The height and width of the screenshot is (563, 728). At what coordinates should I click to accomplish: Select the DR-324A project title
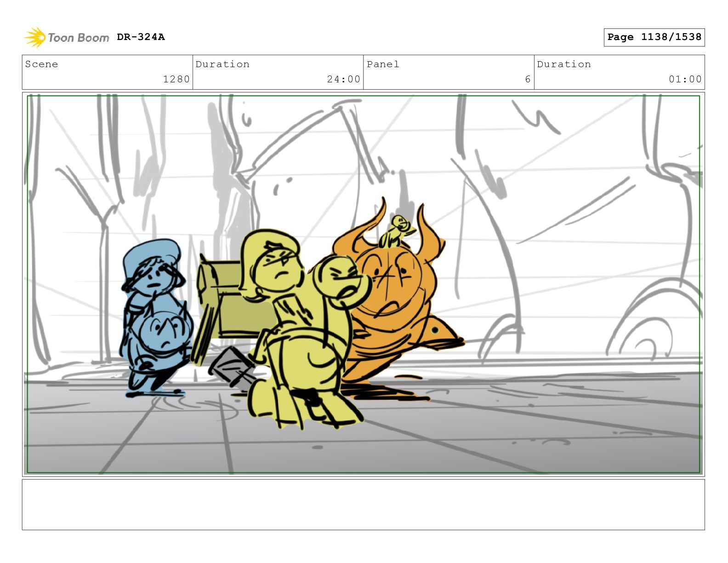point(141,37)
